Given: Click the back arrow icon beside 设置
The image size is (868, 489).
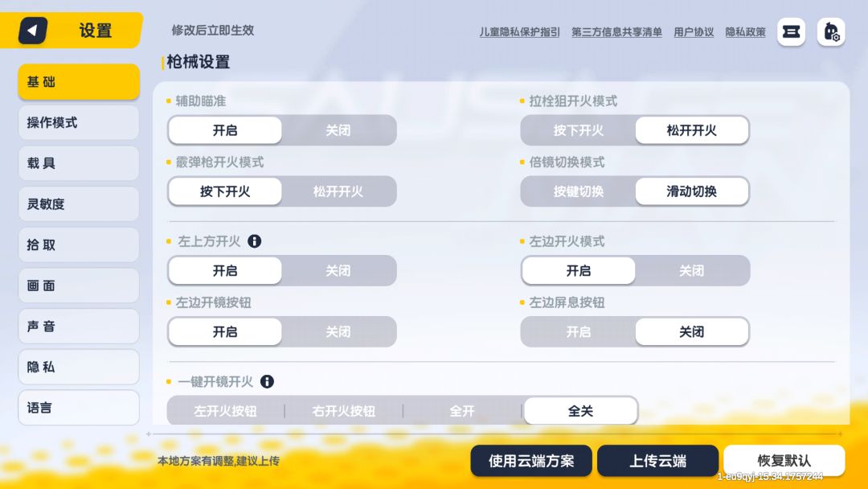Looking at the screenshot, I should coord(33,31).
